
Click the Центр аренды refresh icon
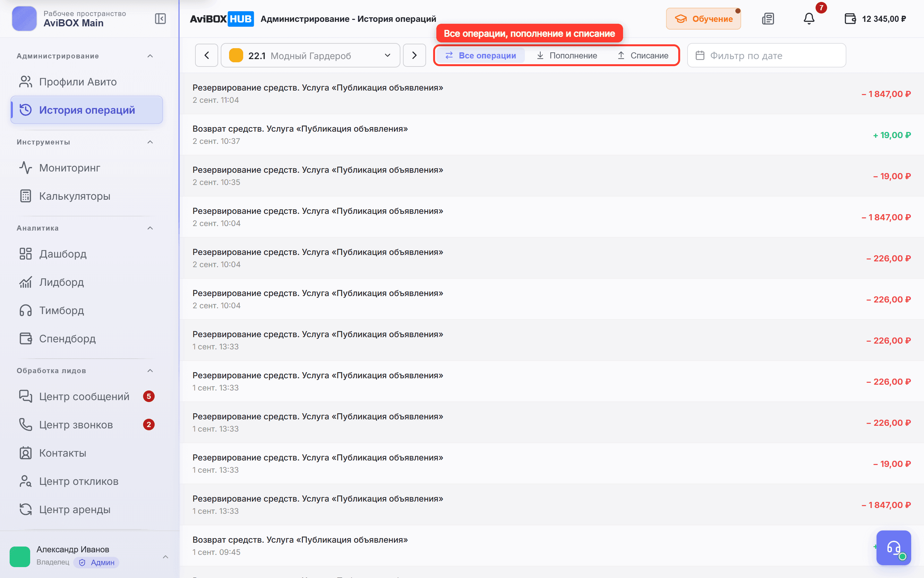pyautogui.click(x=26, y=510)
